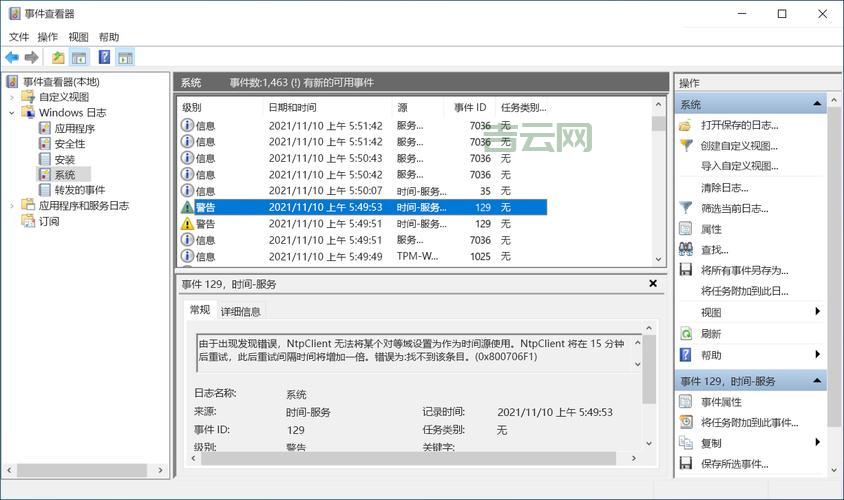
Task: Toggle the Show/Hide console tree icon
Action: [x=79, y=57]
